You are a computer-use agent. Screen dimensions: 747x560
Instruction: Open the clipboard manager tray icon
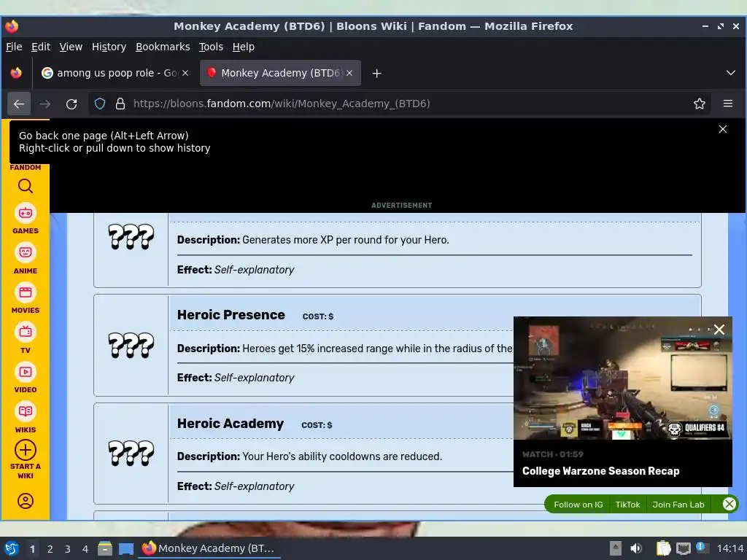(663, 548)
